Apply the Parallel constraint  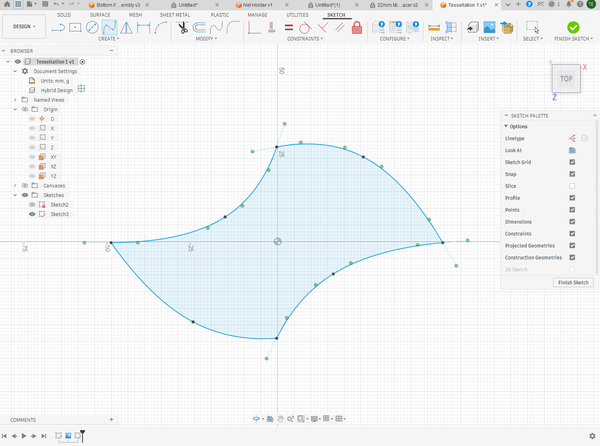click(x=339, y=28)
